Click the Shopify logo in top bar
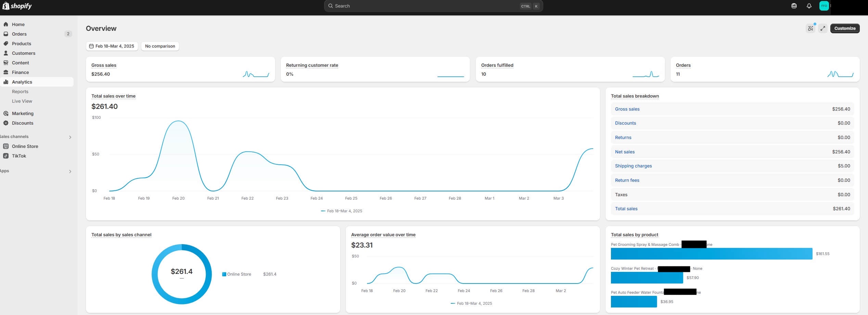Image resolution: width=868 pixels, height=315 pixels. click(x=17, y=6)
